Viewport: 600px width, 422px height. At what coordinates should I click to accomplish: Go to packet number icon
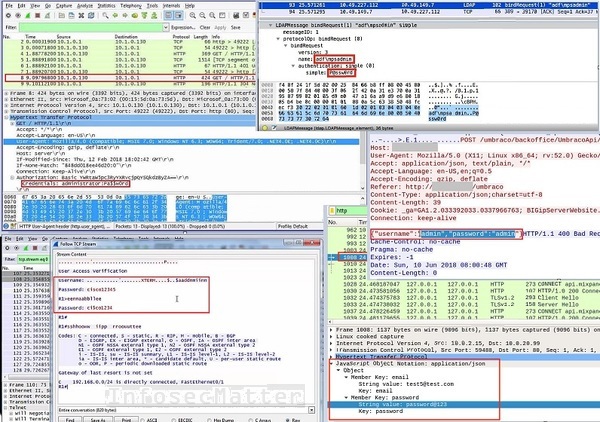135,15
